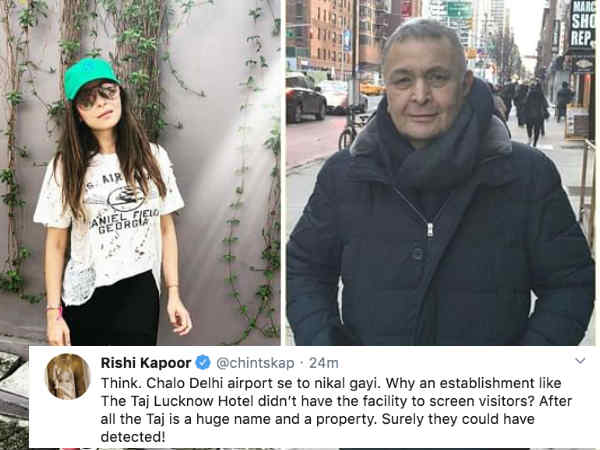Click the green cap on the woman
The width and height of the screenshot is (600, 450).
point(90,77)
